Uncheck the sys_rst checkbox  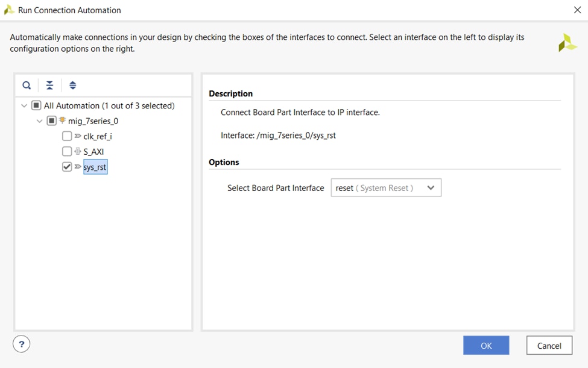pos(67,167)
